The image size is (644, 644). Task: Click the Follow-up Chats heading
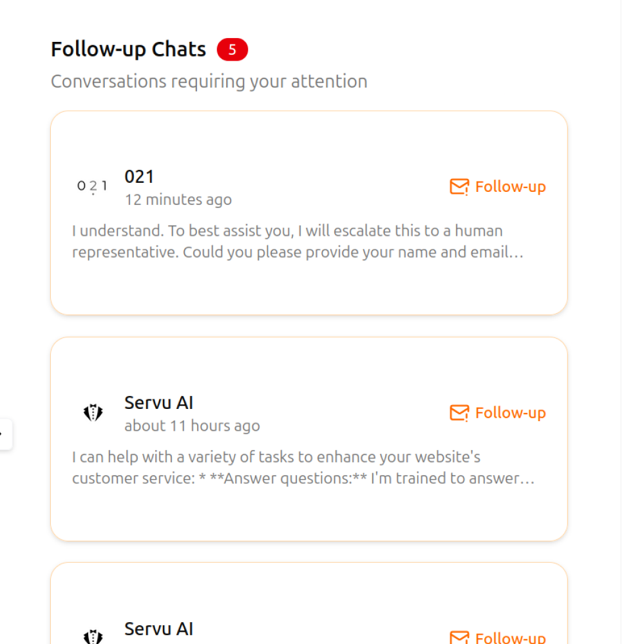pyautogui.click(x=128, y=50)
